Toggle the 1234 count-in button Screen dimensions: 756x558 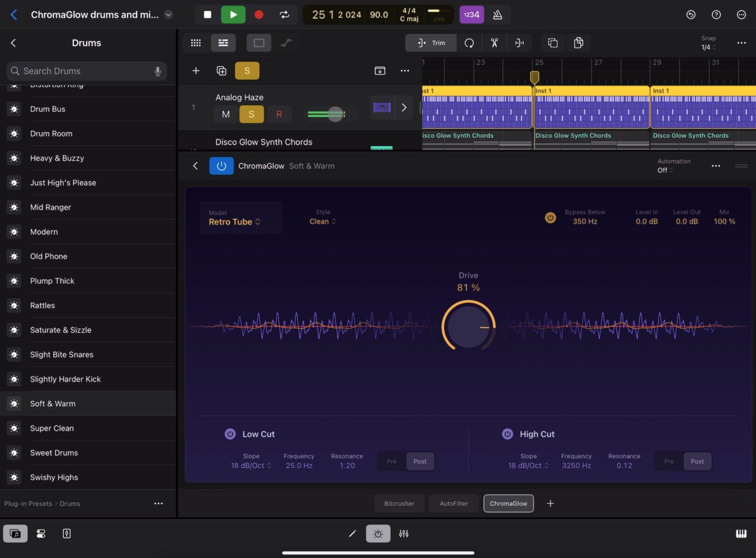(x=472, y=15)
